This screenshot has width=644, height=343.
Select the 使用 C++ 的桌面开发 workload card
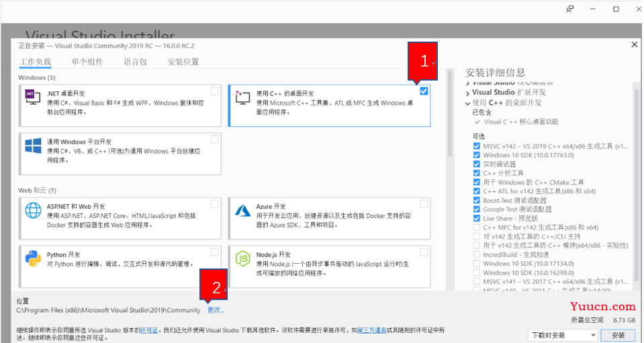pos(330,105)
